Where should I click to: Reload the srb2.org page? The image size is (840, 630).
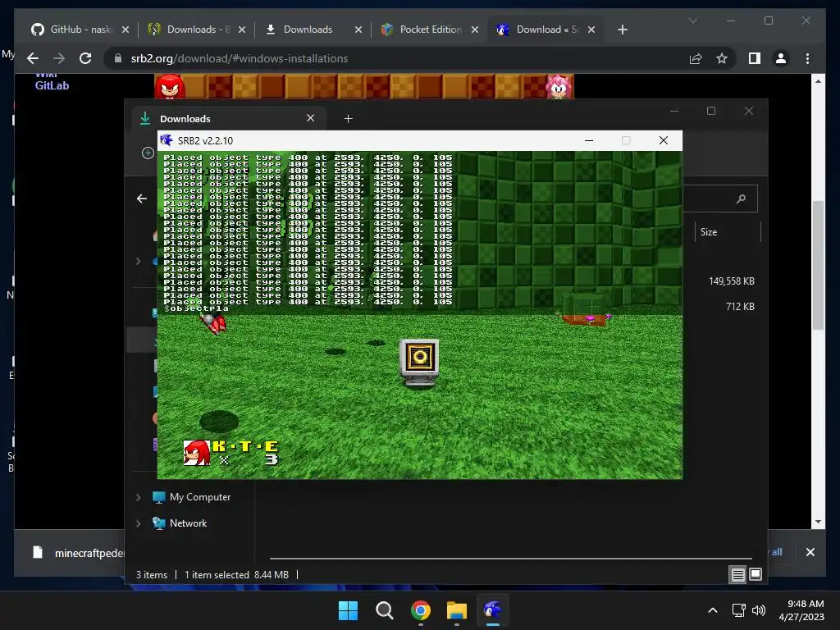tap(85, 58)
